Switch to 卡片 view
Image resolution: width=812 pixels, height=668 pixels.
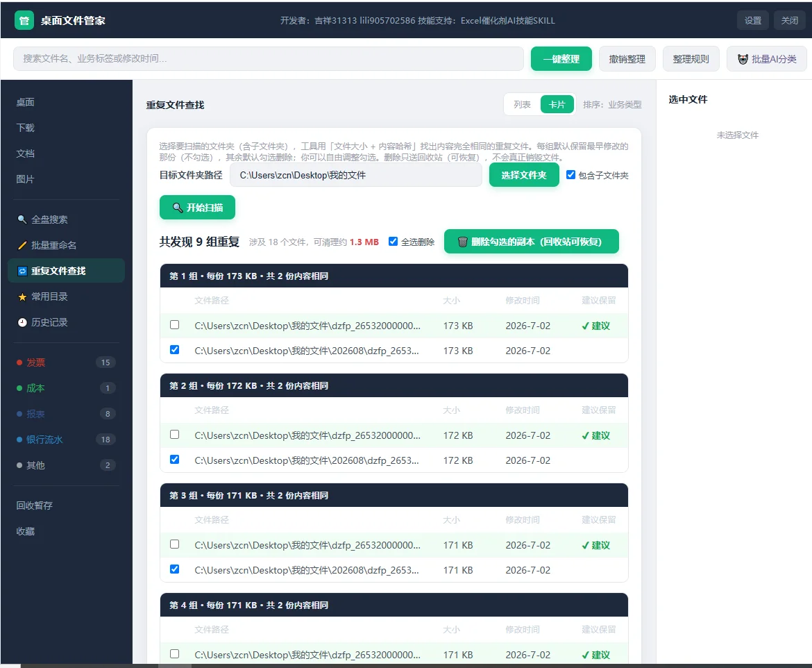click(557, 105)
